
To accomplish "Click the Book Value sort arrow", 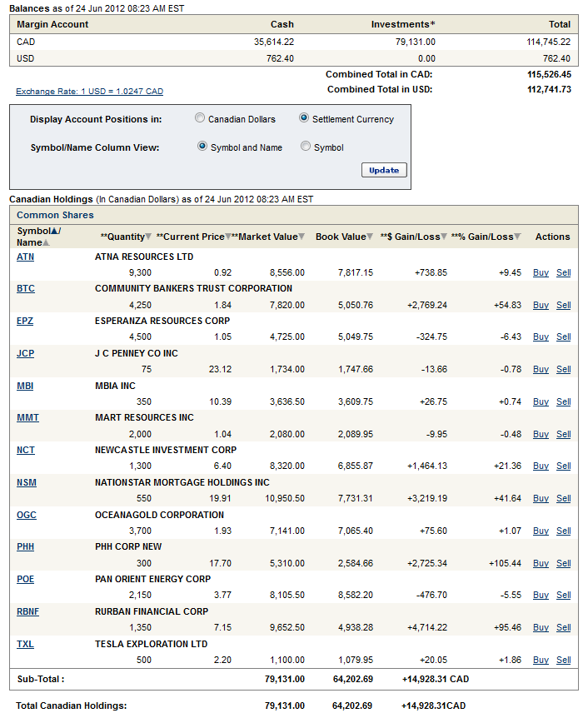I will 370,237.
